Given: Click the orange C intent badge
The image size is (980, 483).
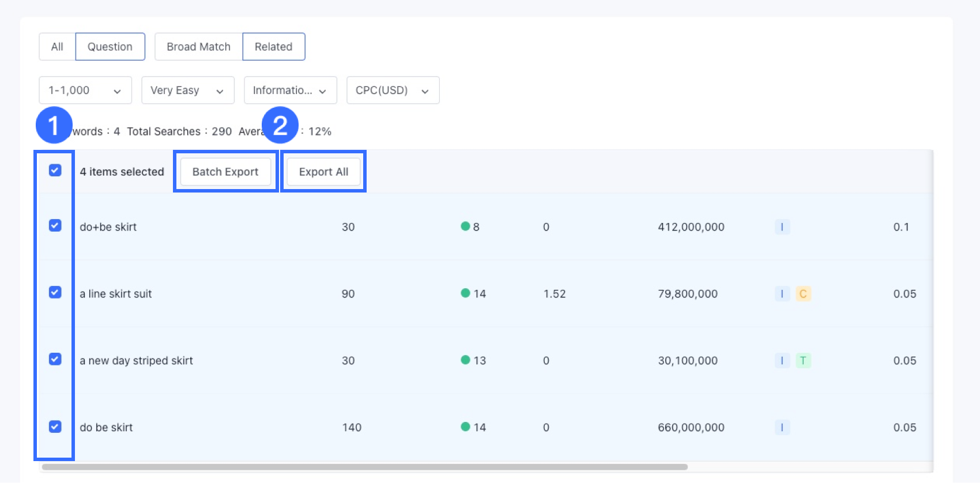Looking at the screenshot, I should [803, 294].
